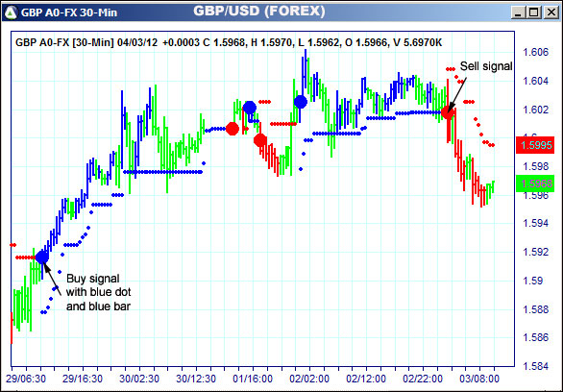
Task: Click the 1.592 price axis label
Action: point(536,252)
